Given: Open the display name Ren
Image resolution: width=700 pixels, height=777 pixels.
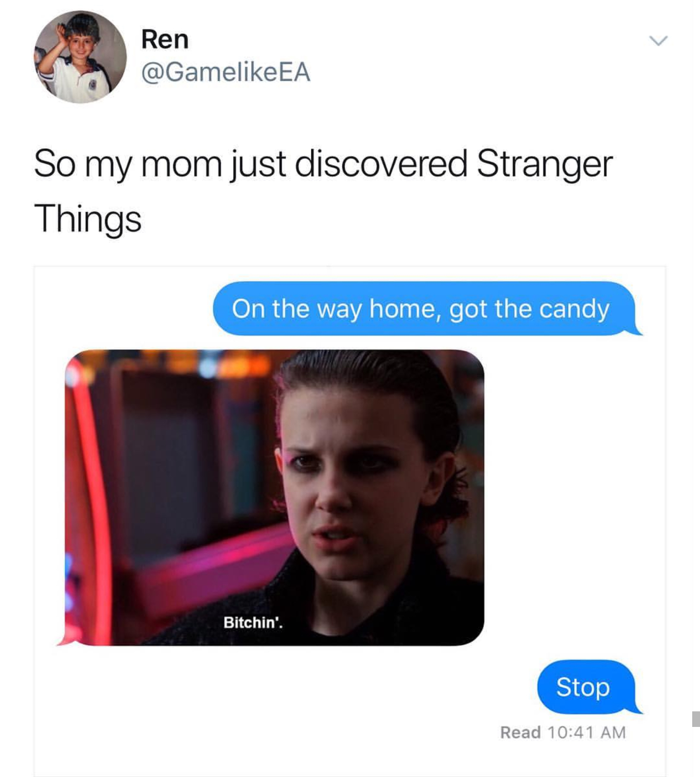Looking at the screenshot, I should tap(165, 39).
